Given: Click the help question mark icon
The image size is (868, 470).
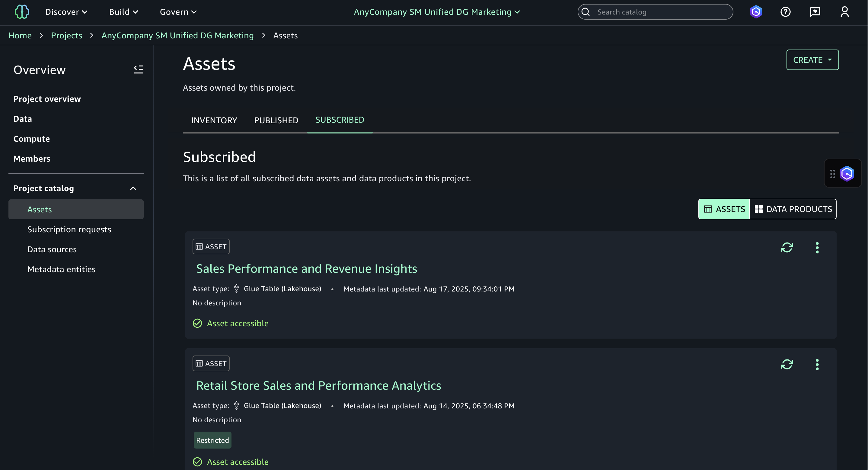Looking at the screenshot, I should (785, 11).
